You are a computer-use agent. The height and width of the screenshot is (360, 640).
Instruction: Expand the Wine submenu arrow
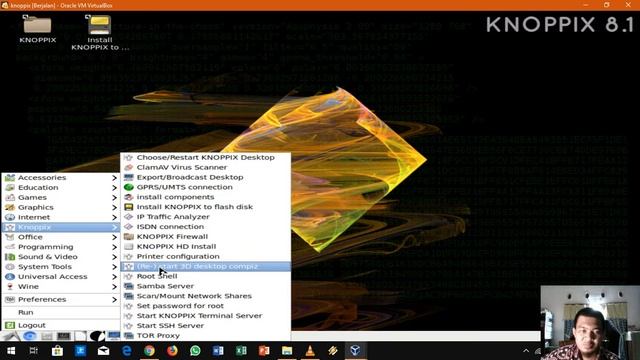click(114, 287)
